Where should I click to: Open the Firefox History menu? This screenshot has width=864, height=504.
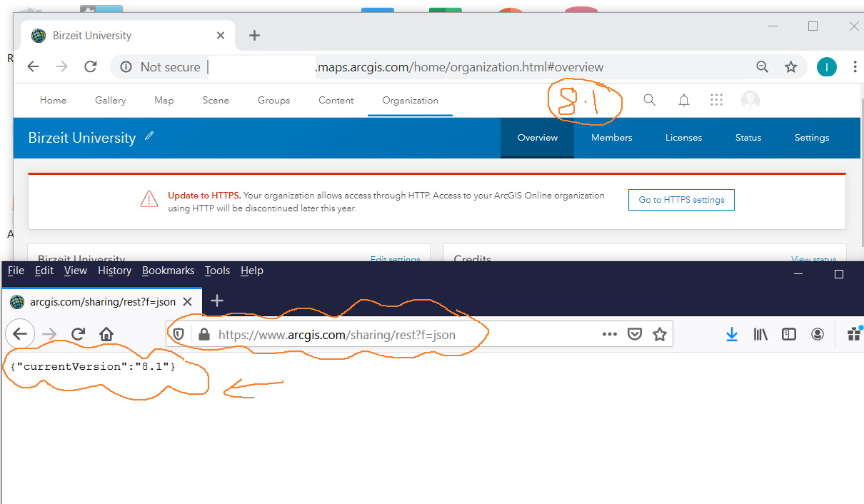pos(115,271)
